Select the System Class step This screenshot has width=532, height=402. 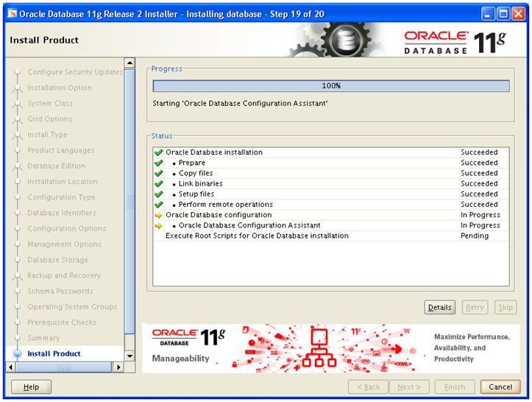tap(50, 104)
